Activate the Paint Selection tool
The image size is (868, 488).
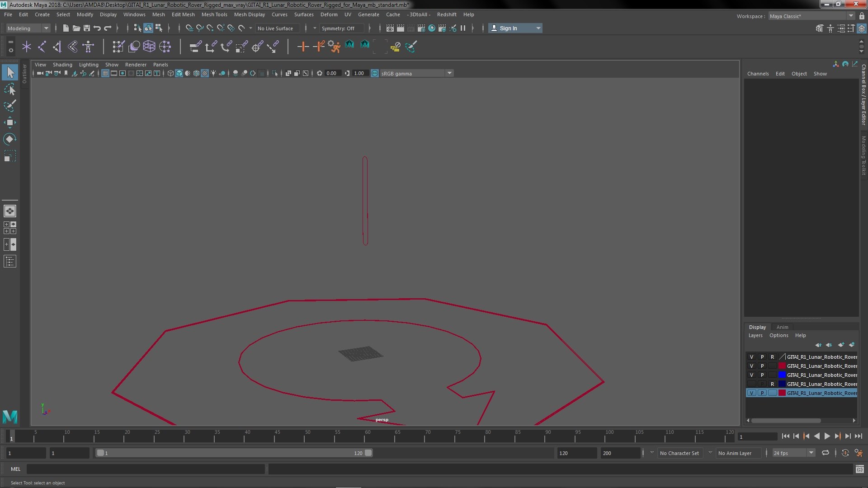tap(10, 106)
